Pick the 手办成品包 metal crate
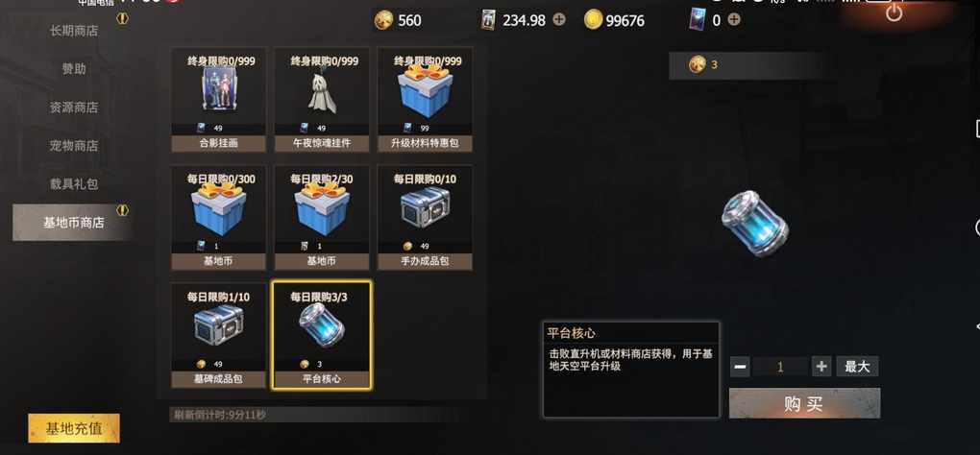Viewport: 980px width, 455px height. (x=425, y=218)
